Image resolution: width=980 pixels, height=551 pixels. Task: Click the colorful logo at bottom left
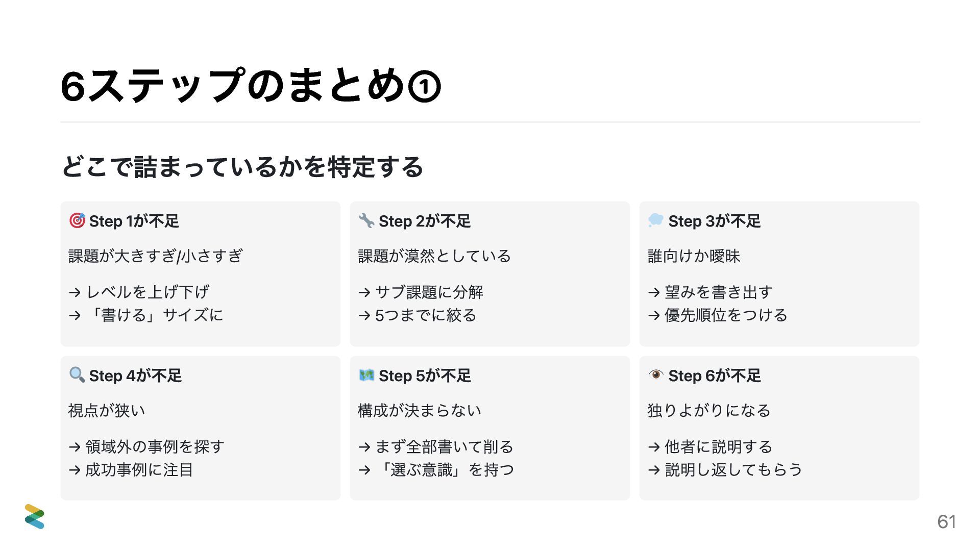click(35, 516)
